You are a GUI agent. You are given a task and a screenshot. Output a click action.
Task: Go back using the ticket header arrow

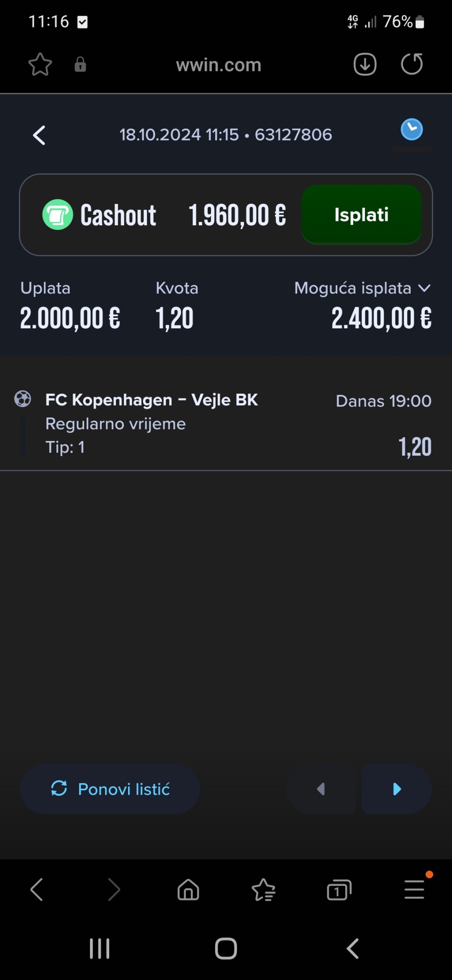click(x=39, y=135)
